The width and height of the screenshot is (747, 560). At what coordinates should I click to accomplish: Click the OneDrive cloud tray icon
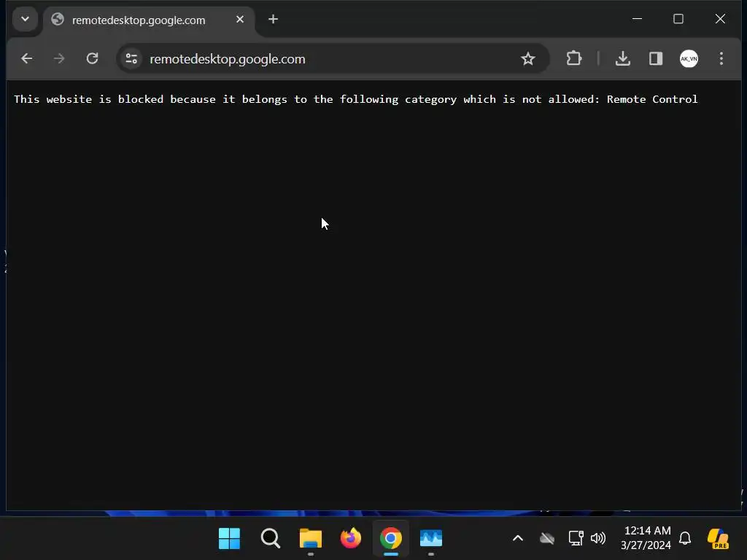click(547, 539)
